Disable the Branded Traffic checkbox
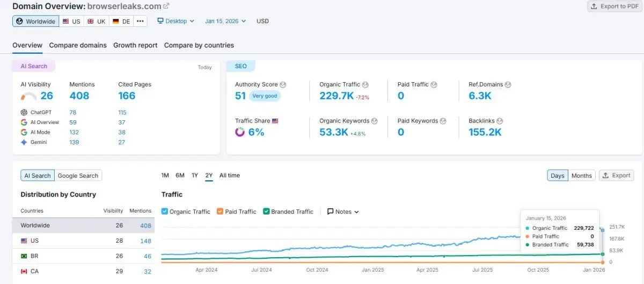Screen dimensions: 644x284 point(266,212)
